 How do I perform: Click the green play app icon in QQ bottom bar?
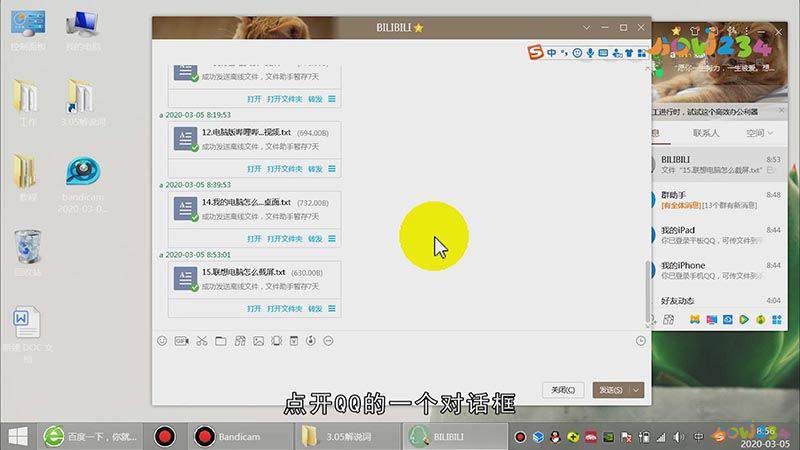744,319
